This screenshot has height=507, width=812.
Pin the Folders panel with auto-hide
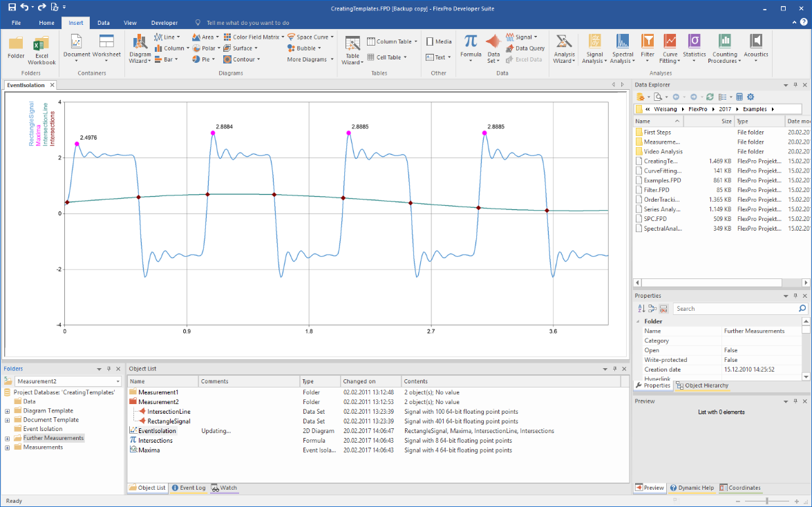(x=108, y=369)
